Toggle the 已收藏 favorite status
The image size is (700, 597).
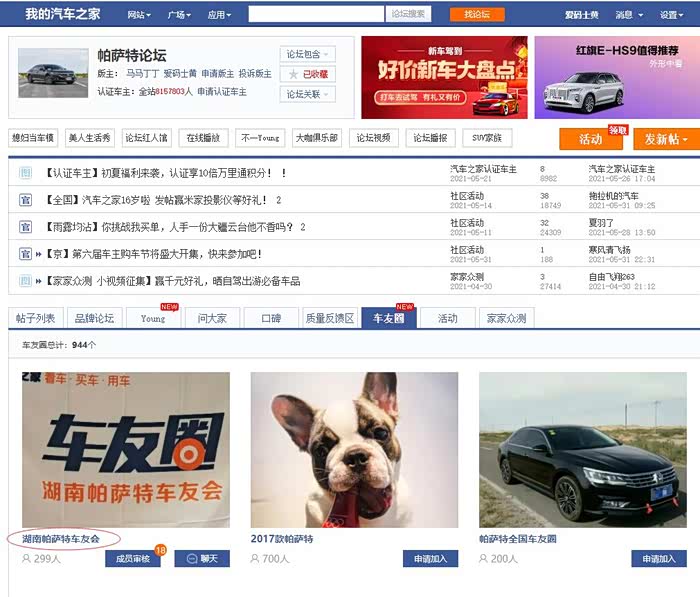tap(307, 75)
